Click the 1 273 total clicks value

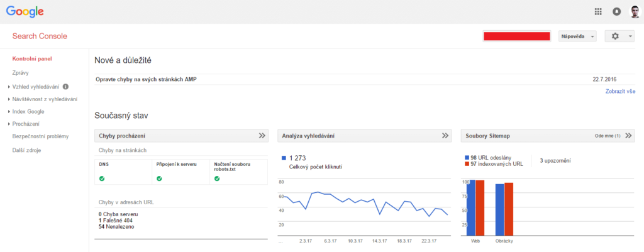(297, 158)
